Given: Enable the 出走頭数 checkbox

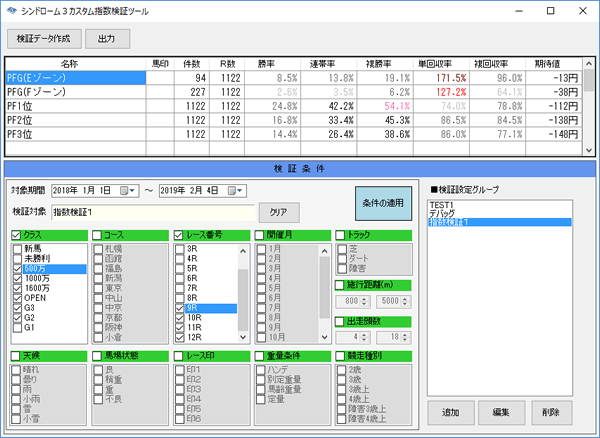Looking at the screenshot, I should 340,321.
